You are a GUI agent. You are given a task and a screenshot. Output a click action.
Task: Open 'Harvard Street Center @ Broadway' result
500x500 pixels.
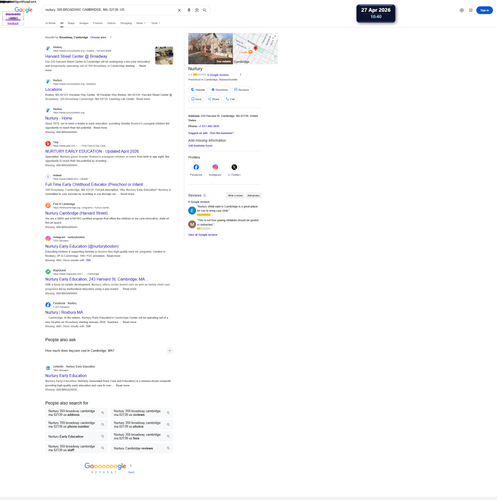pos(76,56)
